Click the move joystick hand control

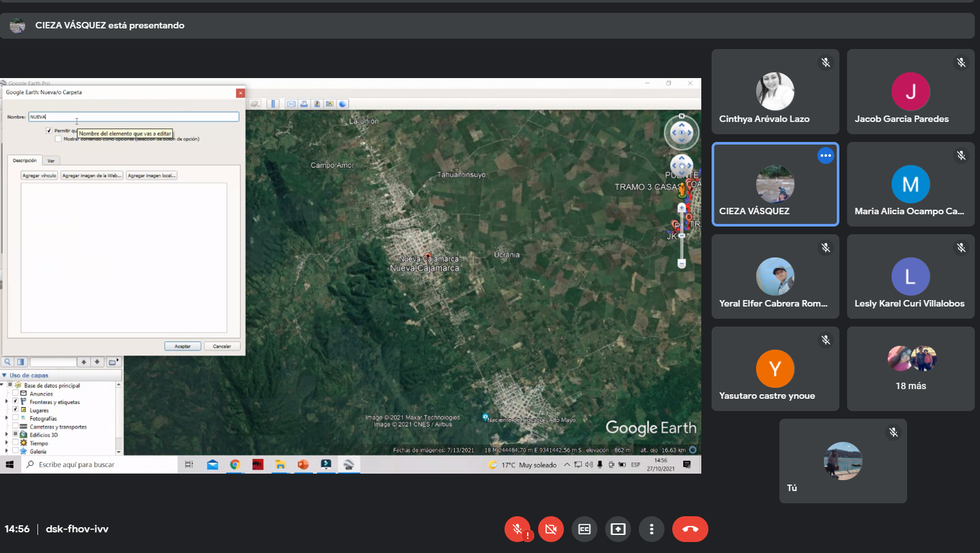tap(682, 165)
